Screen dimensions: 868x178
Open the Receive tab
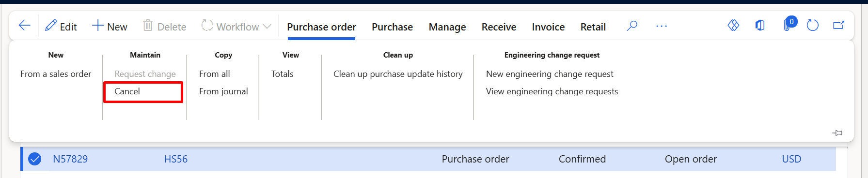(x=499, y=27)
